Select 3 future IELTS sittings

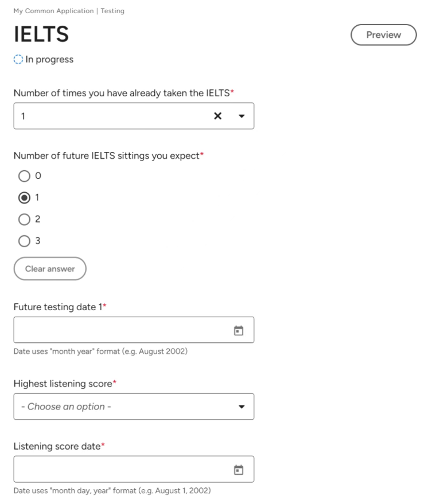(x=24, y=241)
